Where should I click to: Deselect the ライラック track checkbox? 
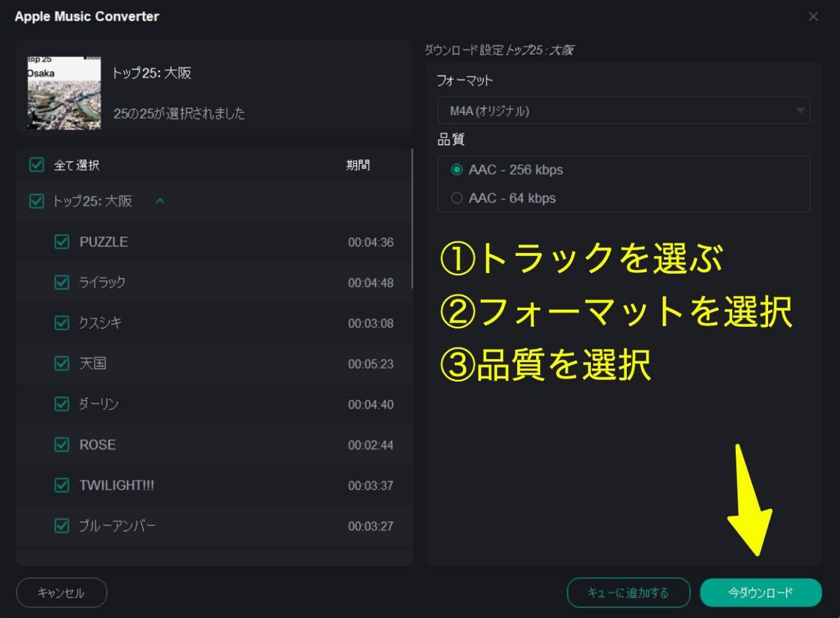[62, 283]
